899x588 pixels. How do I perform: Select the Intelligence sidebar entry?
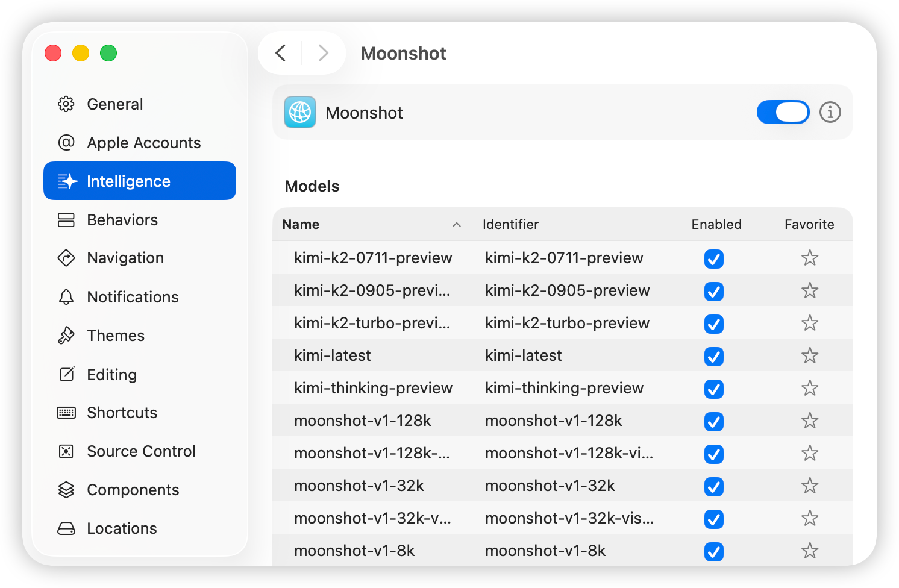(128, 181)
